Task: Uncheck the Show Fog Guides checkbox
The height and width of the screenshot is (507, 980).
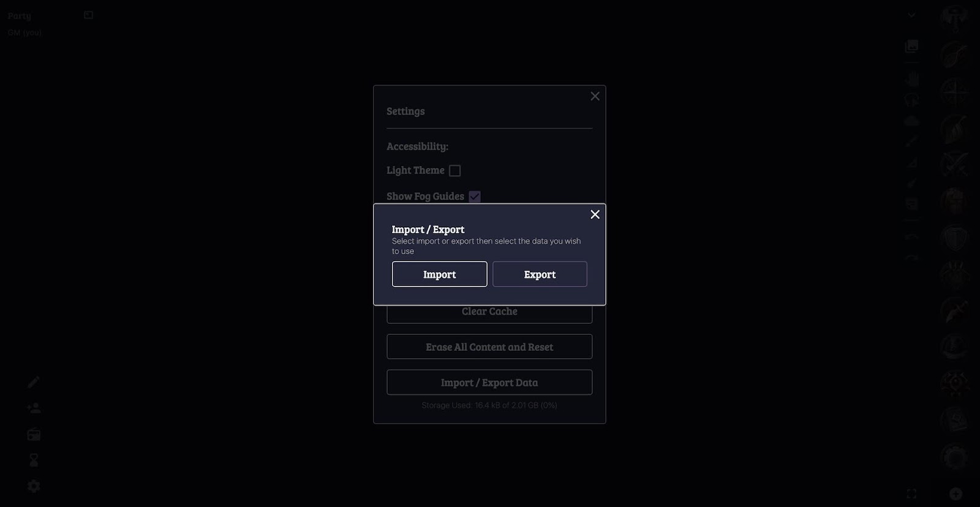Action: 475,197
